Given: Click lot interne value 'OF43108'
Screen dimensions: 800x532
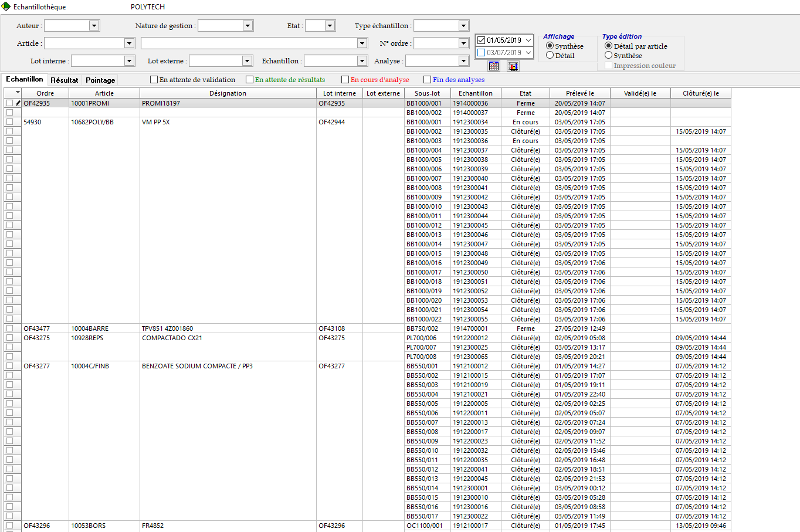Looking at the screenshot, I should coord(332,328).
